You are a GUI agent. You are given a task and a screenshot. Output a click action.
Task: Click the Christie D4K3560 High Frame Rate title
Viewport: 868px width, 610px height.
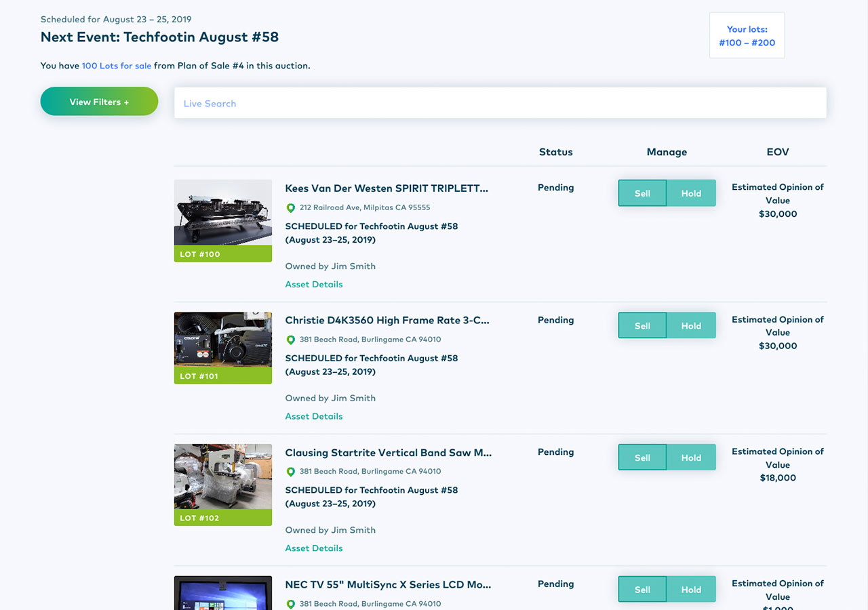[387, 320]
